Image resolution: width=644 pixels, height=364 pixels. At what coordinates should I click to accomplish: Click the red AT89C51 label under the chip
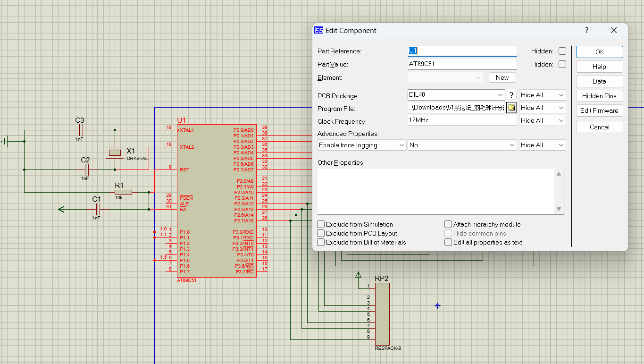[187, 280]
